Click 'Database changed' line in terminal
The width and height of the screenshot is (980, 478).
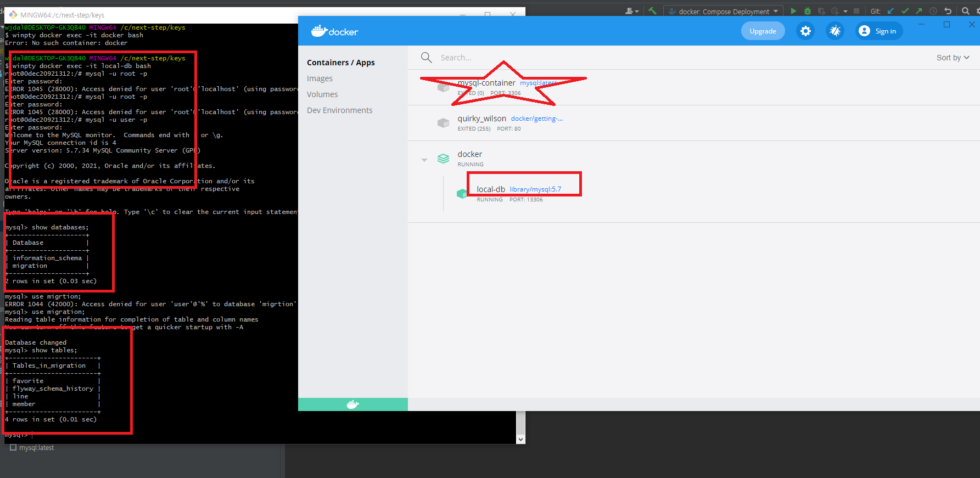pos(36,342)
